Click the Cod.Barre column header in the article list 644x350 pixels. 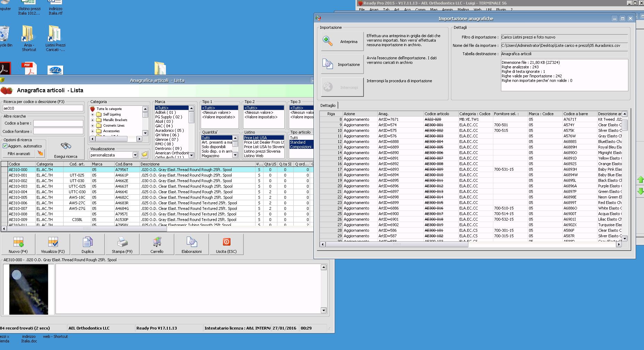pos(127,164)
